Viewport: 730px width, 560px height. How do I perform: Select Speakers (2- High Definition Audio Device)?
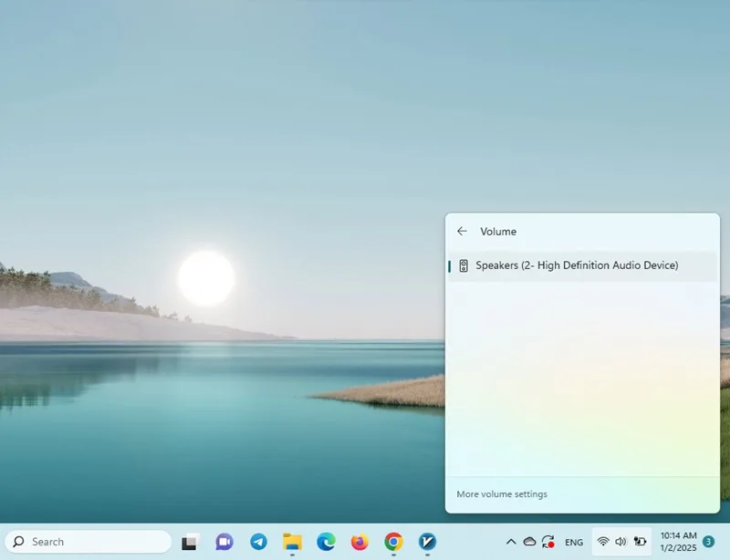click(x=582, y=265)
